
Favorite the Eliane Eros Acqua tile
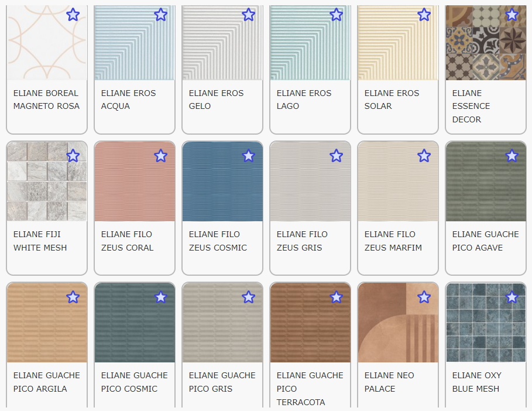coord(160,15)
